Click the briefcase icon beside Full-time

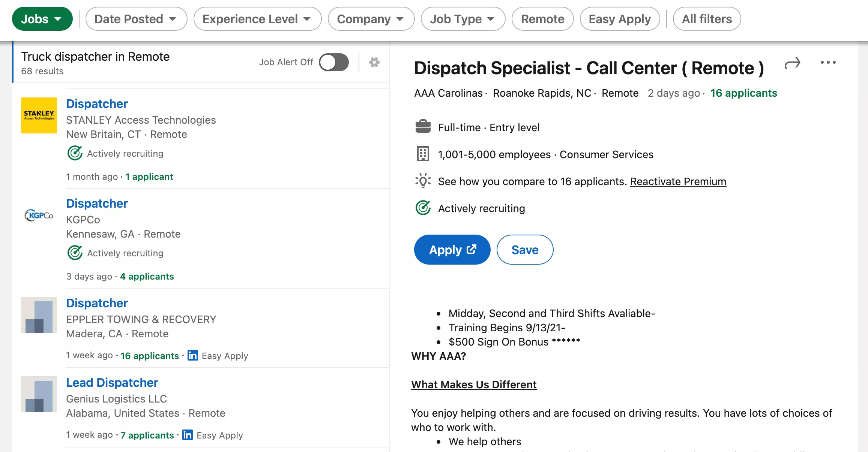423,127
